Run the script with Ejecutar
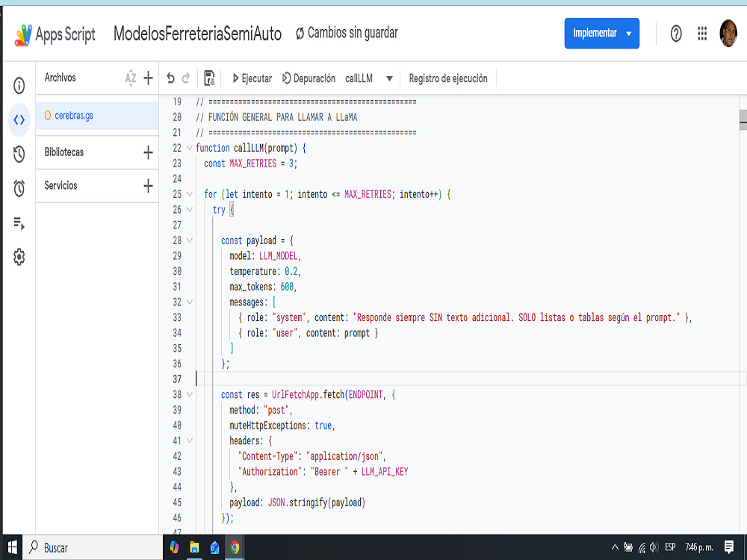This screenshot has width=747, height=560. click(252, 78)
